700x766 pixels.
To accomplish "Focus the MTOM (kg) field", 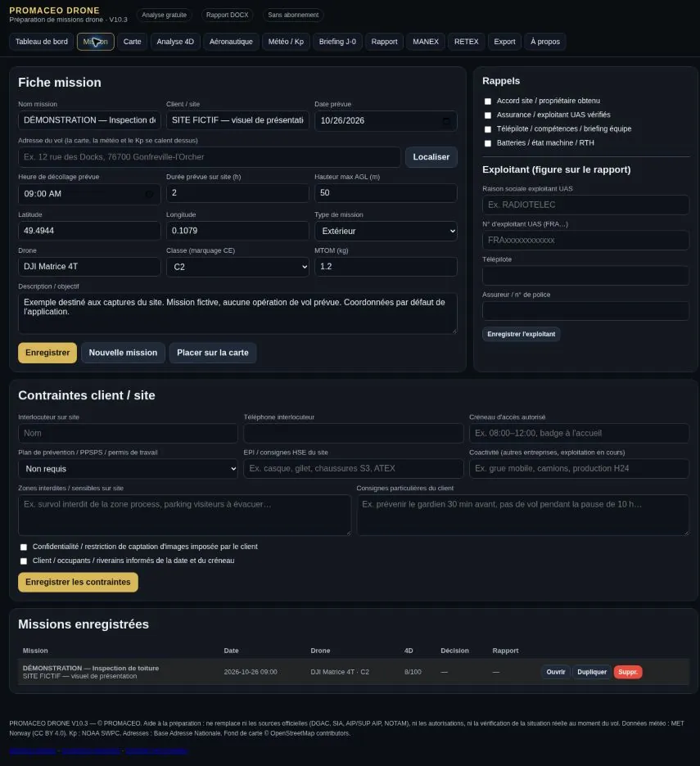I will [386, 267].
